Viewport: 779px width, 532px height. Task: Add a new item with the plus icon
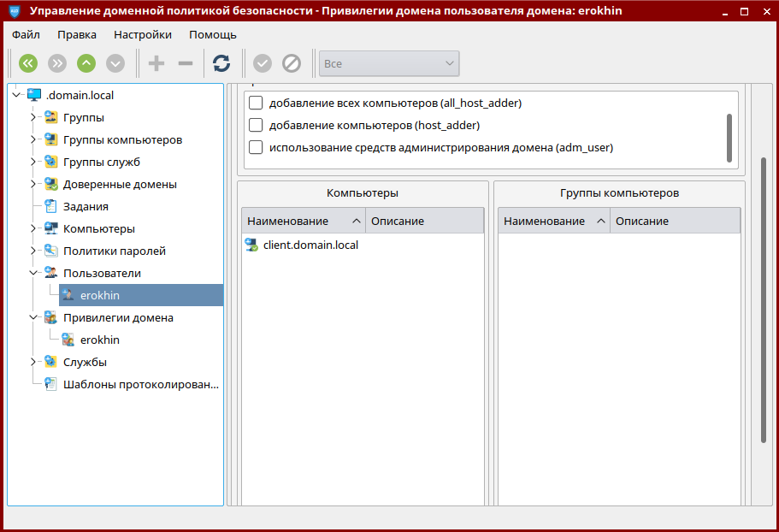tap(156, 63)
